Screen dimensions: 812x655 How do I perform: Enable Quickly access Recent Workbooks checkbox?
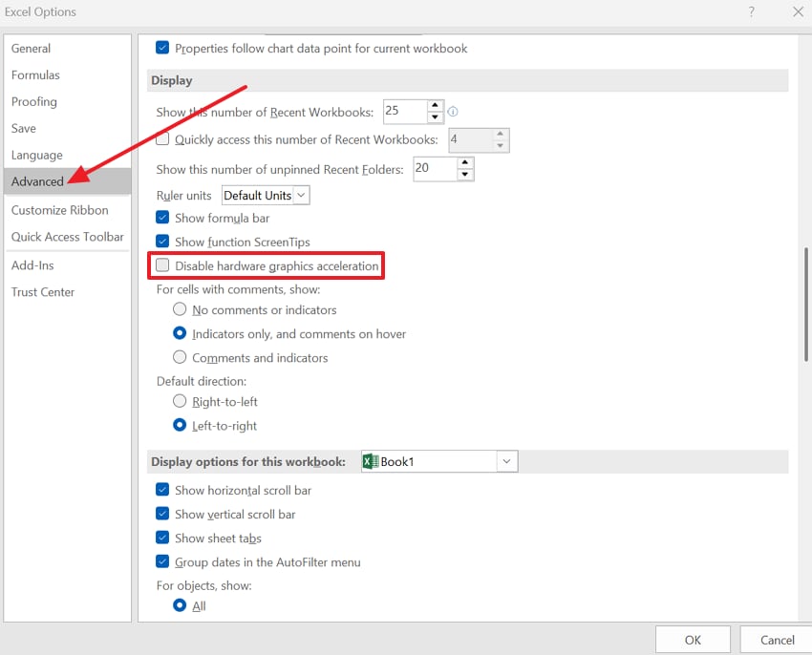click(162, 138)
